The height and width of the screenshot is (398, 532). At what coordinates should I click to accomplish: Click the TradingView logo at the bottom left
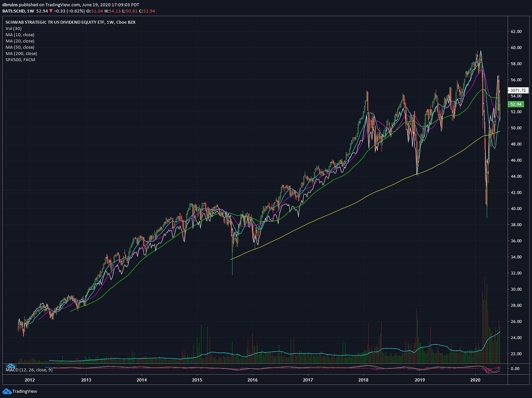pos(20,391)
